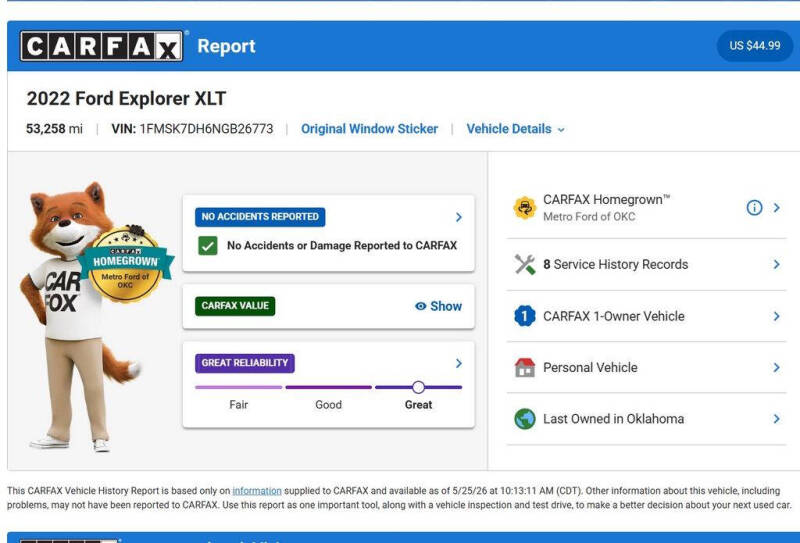Image resolution: width=800 pixels, height=543 pixels.
Task: Open CARFAX 1-Owner Vehicle row
Action: click(x=646, y=316)
